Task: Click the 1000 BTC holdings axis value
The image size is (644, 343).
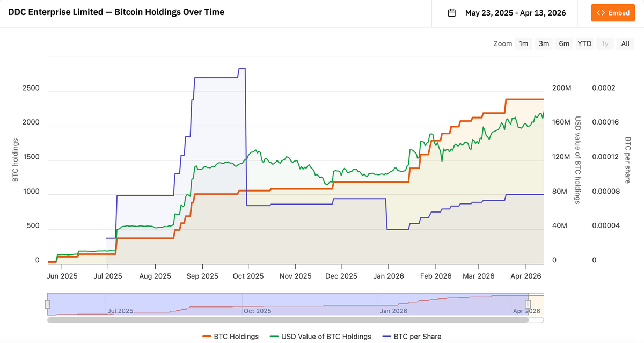Action: pos(31,191)
